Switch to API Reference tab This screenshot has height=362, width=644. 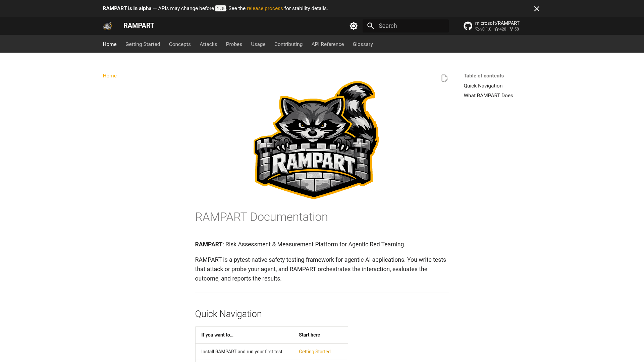click(328, 44)
